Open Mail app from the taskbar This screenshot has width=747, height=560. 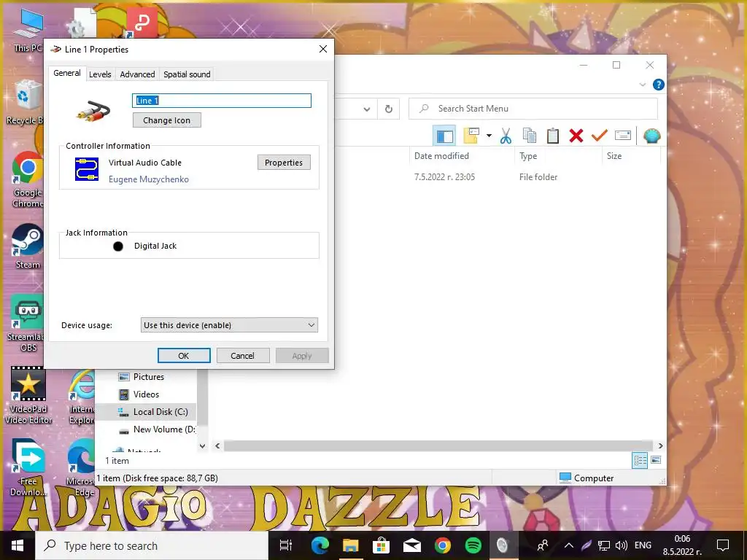(412, 545)
